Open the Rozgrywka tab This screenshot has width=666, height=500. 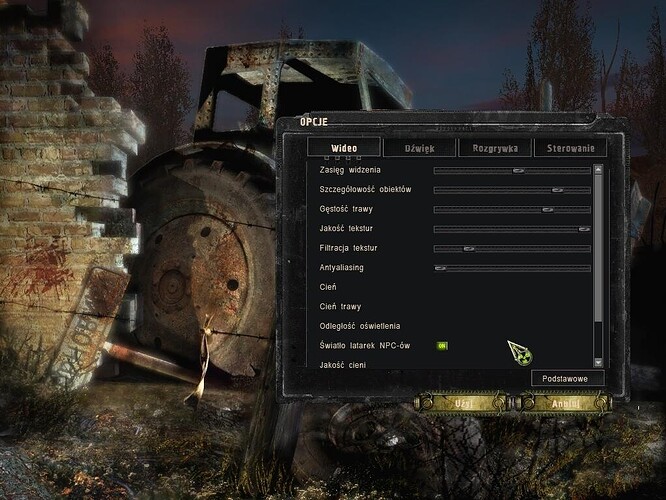495,148
